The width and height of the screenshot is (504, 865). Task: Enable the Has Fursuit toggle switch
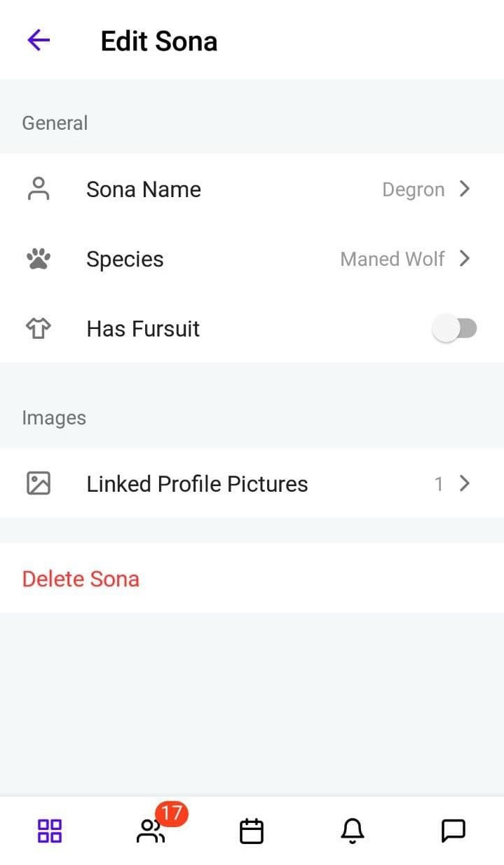455,328
